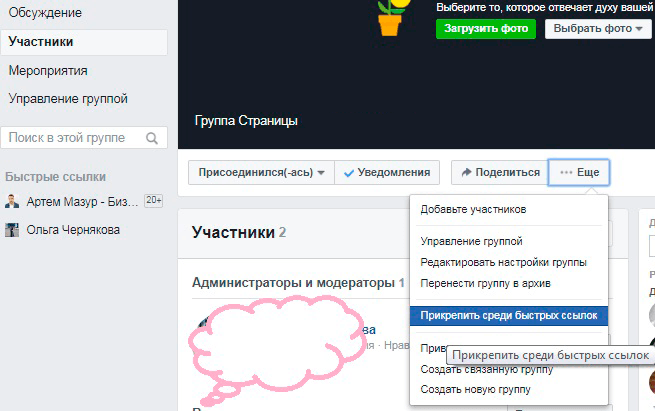Choose Добавьте участников from the menu
This screenshot has height=411, width=655.
coord(473,209)
